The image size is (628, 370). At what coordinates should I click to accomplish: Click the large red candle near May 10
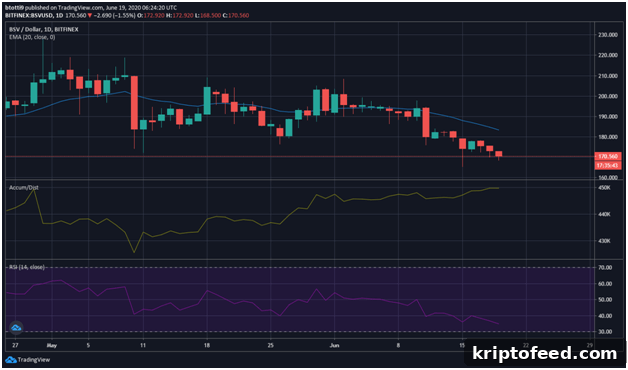coord(134,103)
